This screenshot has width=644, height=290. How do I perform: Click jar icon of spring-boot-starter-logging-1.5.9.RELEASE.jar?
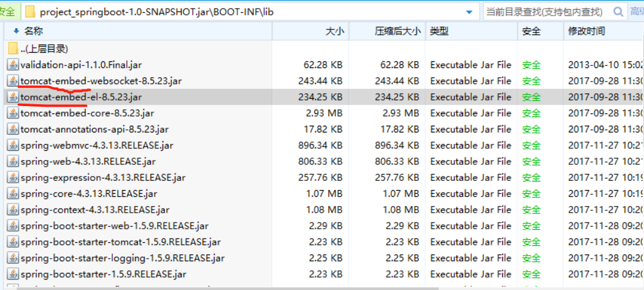click(13, 258)
